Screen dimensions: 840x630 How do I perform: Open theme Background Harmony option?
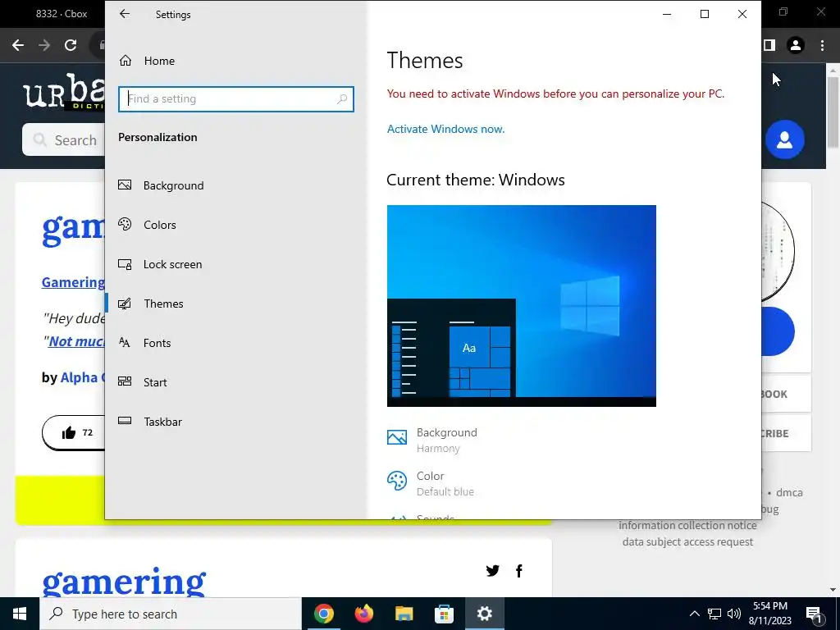pos(431,440)
